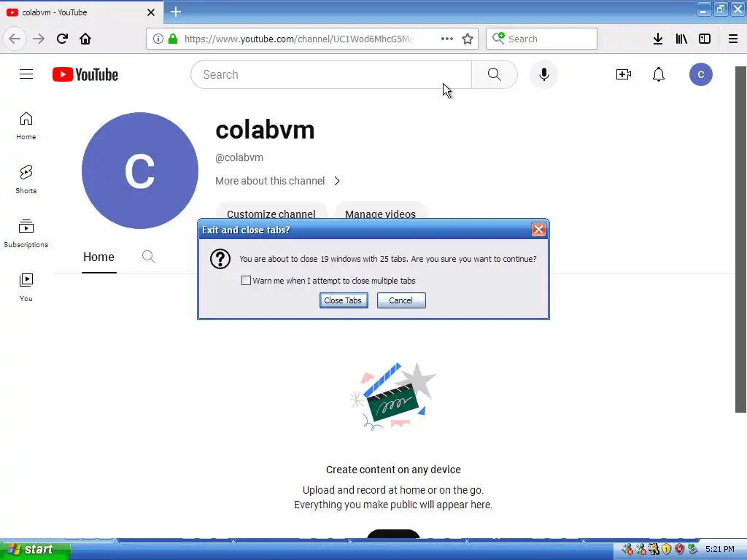
Task: Go back with browser back arrow
Action: click(x=15, y=39)
